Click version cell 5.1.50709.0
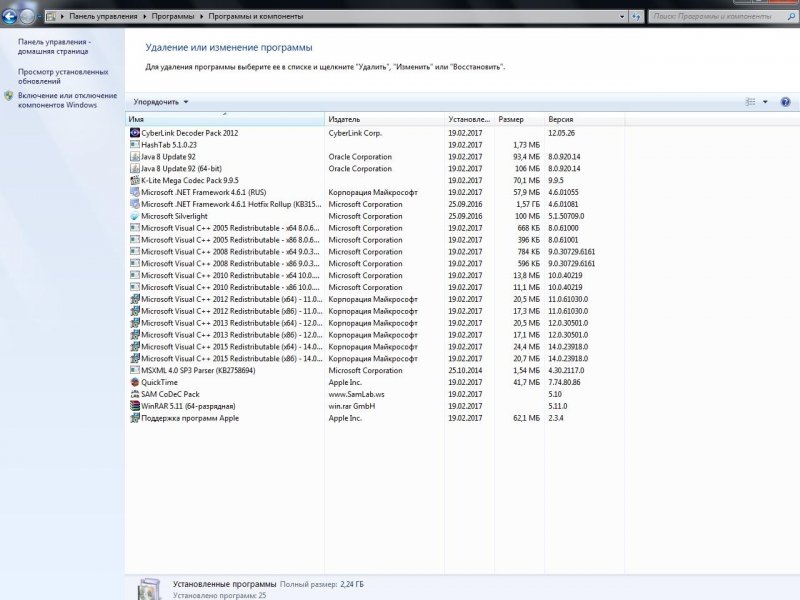 566,216
